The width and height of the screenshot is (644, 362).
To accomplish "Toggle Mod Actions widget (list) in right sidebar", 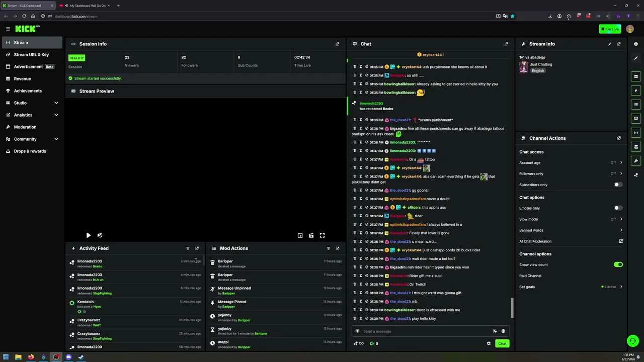I will [636, 105].
